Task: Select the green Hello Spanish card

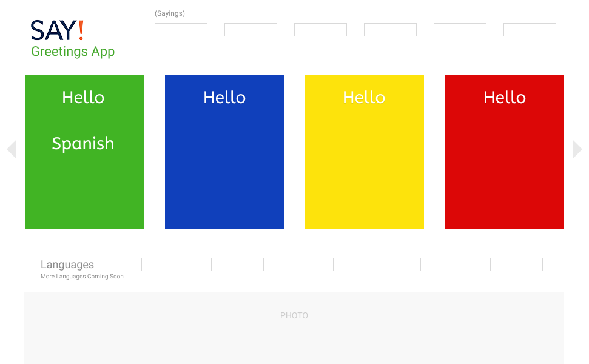Action: coord(84,152)
